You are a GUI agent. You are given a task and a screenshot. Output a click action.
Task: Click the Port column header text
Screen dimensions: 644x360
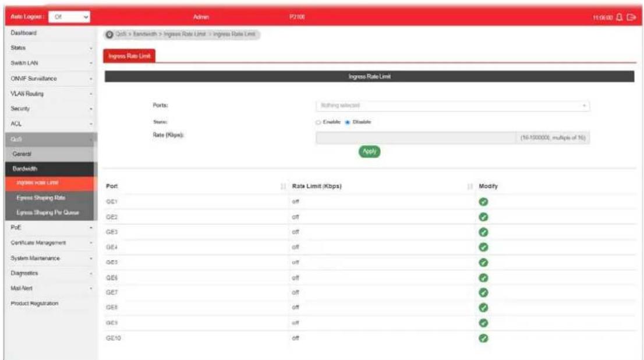point(112,186)
